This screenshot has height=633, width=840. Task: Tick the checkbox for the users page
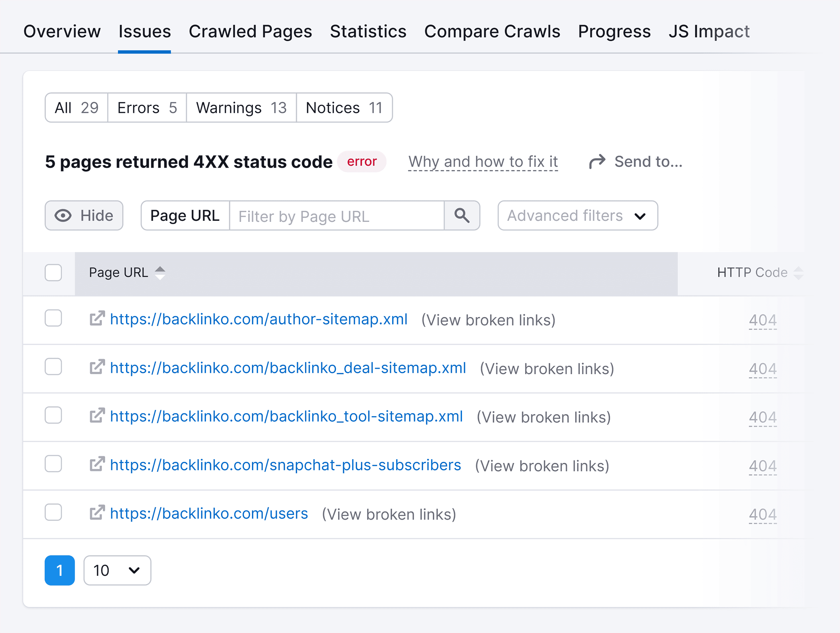[53, 513]
